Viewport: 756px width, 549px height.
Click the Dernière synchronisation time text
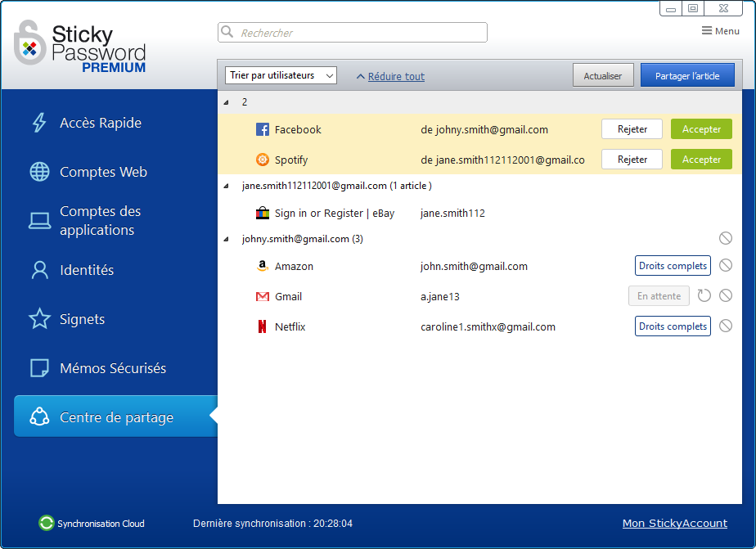click(272, 524)
